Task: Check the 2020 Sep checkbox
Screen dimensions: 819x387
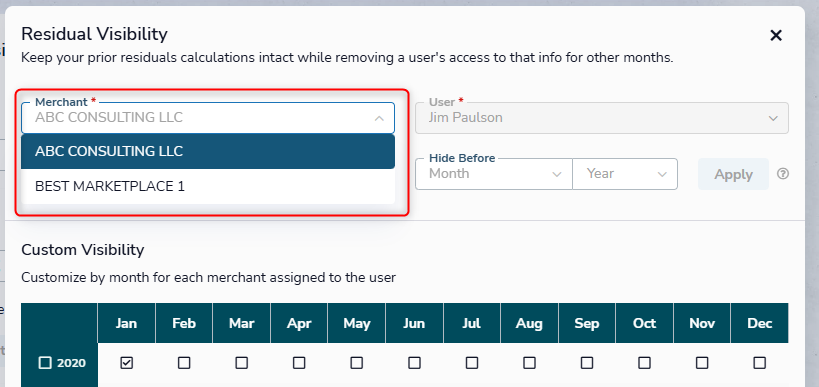Action: click(x=587, y=362)
